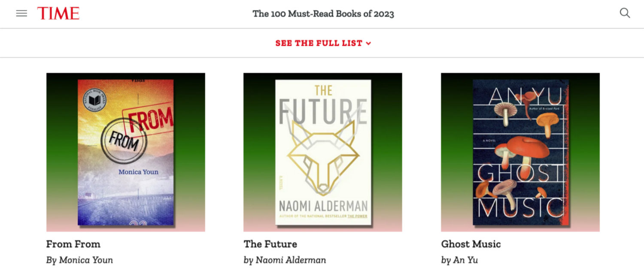Click the large red mushroom on Ghost Music
The height and width of the screenshot is (275, 644).
click(x=527, y=148)
